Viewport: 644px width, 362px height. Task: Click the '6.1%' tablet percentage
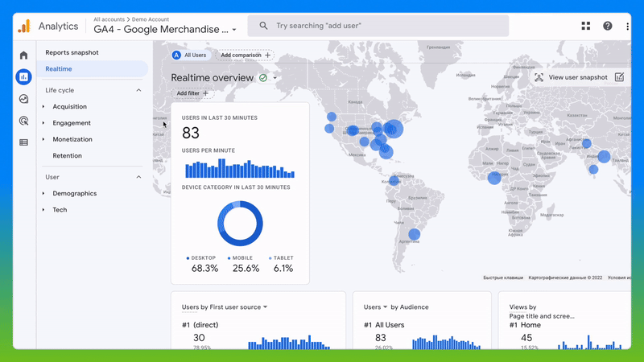point(283,269)
